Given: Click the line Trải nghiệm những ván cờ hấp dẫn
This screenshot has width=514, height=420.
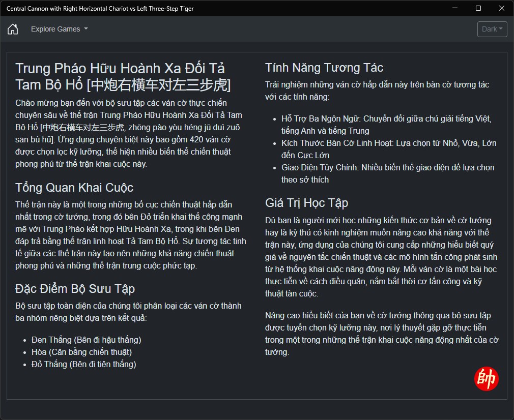Looking at the screenshot, I should pyautogui.click(x=377, y=91).
